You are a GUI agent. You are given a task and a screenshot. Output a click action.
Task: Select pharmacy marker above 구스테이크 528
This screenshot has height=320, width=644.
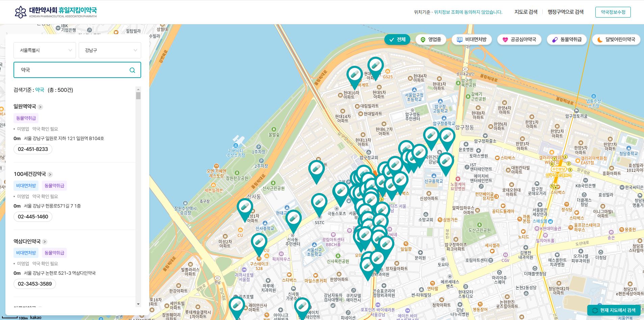259,244
